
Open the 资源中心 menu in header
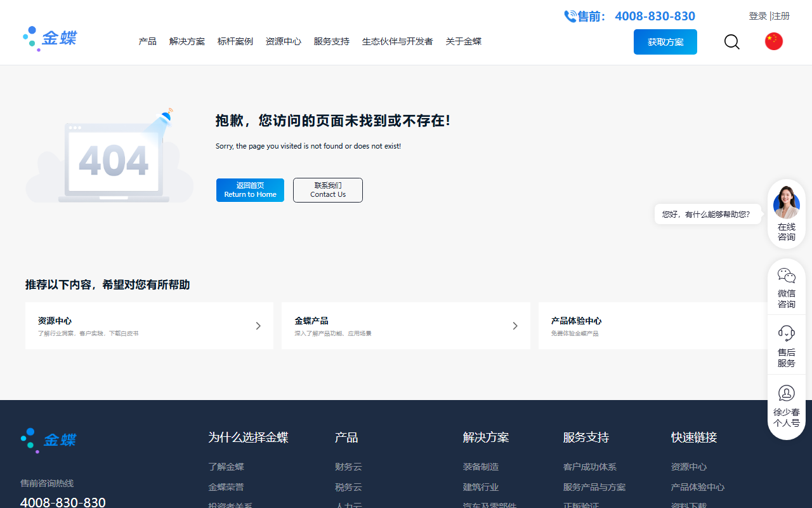pyautogui.click(x=283, y=41)
